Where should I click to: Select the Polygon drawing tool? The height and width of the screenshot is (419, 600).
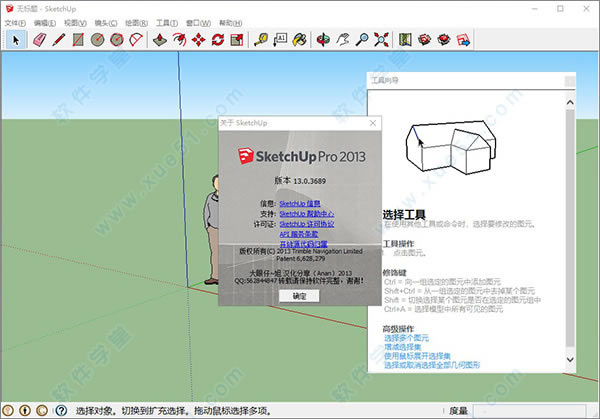click(x=117, y=40)
